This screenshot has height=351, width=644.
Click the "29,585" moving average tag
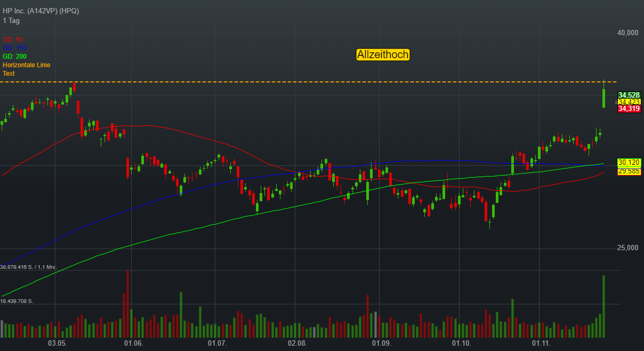pyautogui.click(x=629, y=171)
